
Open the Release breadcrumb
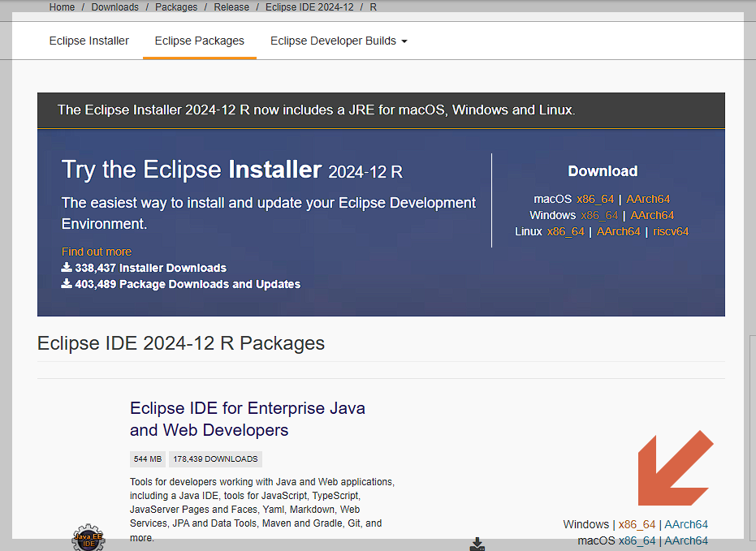pyautogui.click(x=231, y=7)
